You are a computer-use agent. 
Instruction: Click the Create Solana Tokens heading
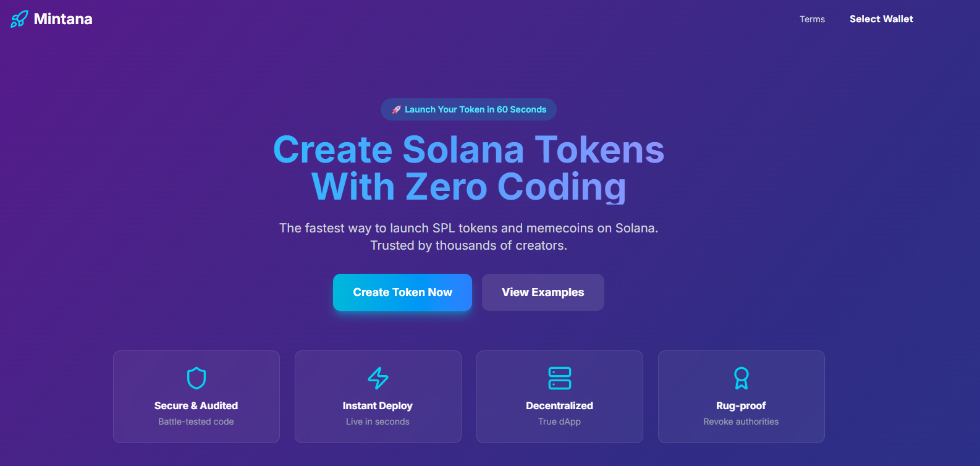pos(468,150)
